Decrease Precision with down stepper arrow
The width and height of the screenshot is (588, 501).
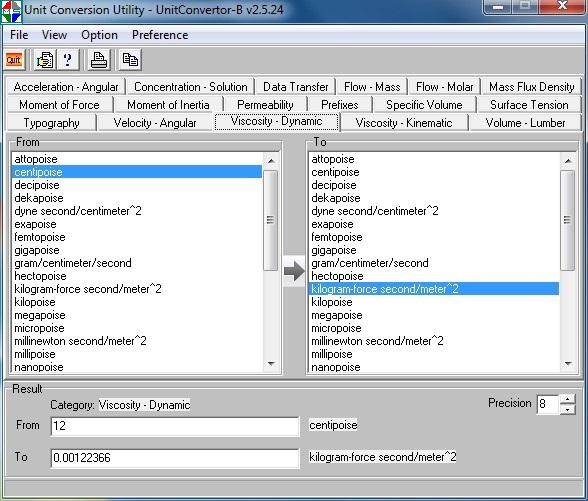tap(568, 409)
